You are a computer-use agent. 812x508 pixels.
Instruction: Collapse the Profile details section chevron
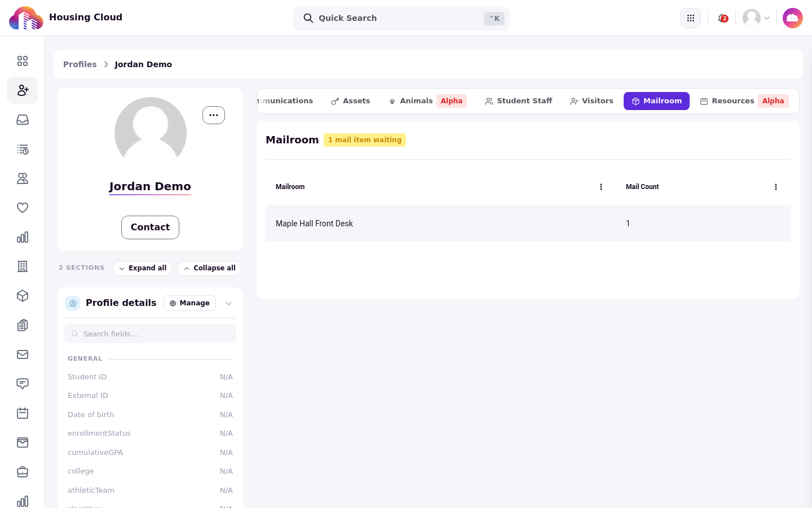(x=228, y=303)
